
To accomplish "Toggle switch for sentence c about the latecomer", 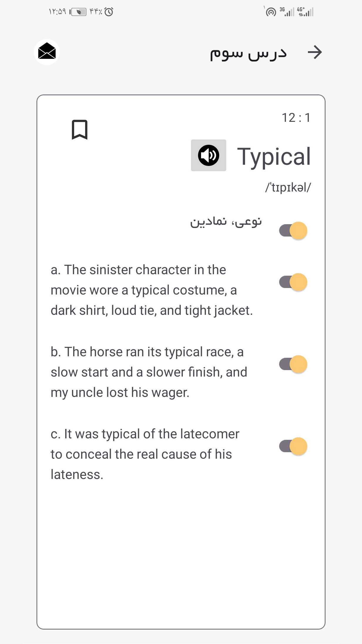I will pos(293,446).
